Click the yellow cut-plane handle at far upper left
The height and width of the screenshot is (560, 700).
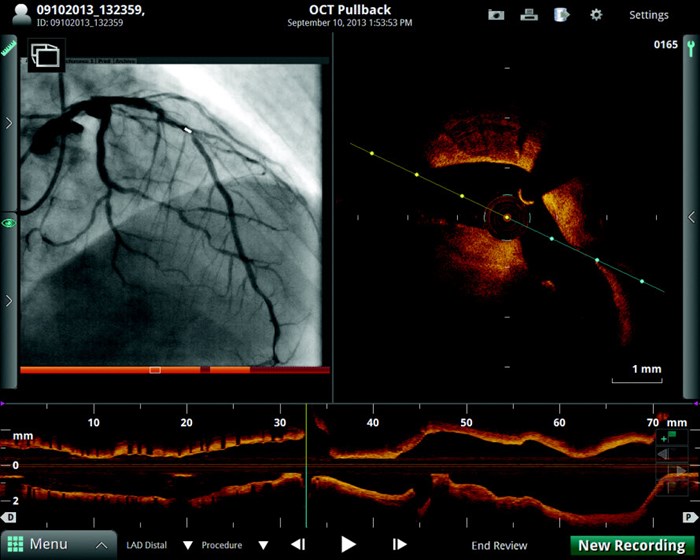pyautogui.click(x=372, y=153)
